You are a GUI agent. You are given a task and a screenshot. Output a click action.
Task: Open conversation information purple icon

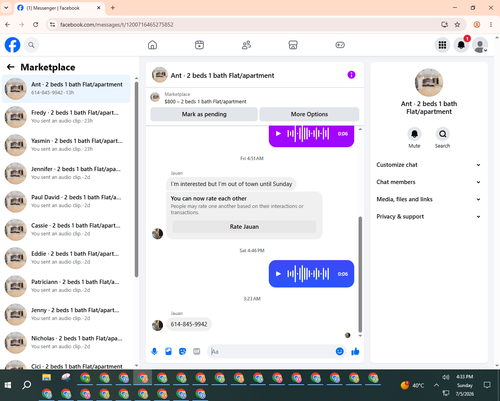tap(351, 75)
